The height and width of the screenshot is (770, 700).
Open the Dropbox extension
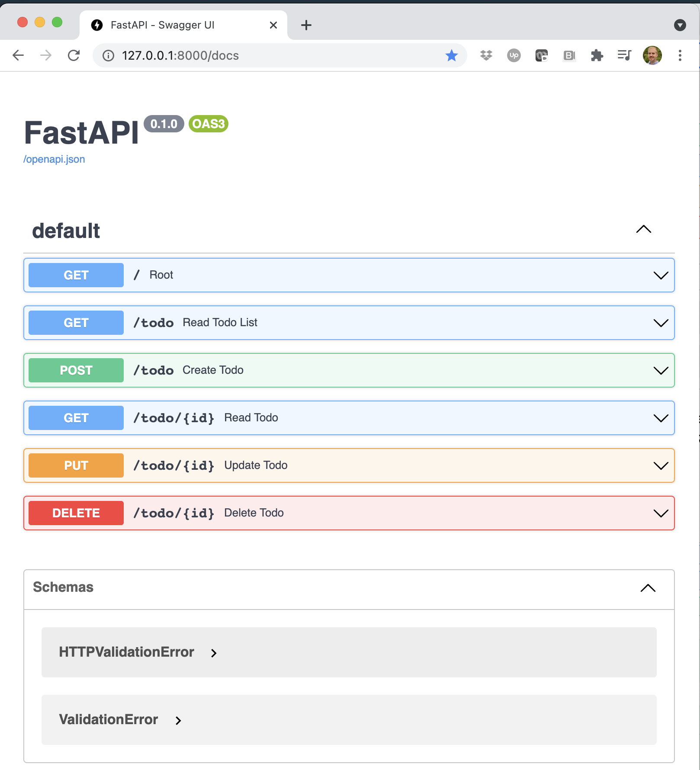click(486, 55)
